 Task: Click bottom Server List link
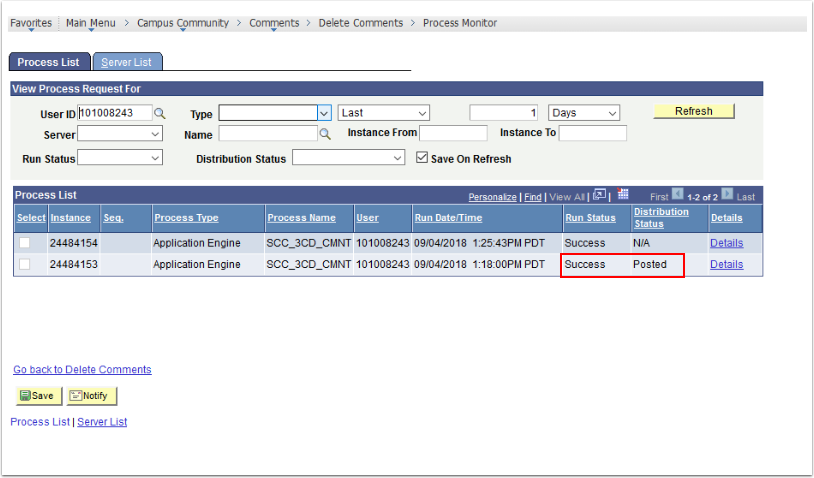pyautogui.click(x=102, y=422)
